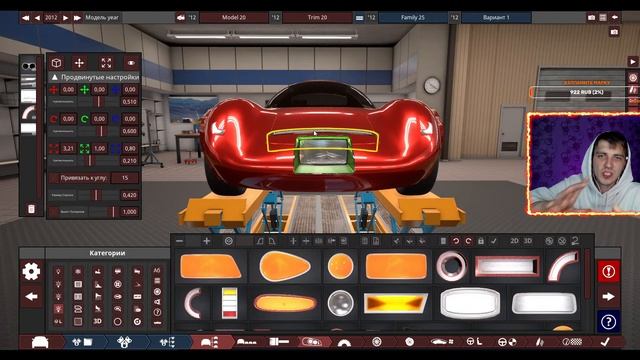Choose white ring light fixture
This screenshot has height=360, width=640.
[x=451, y=266]
